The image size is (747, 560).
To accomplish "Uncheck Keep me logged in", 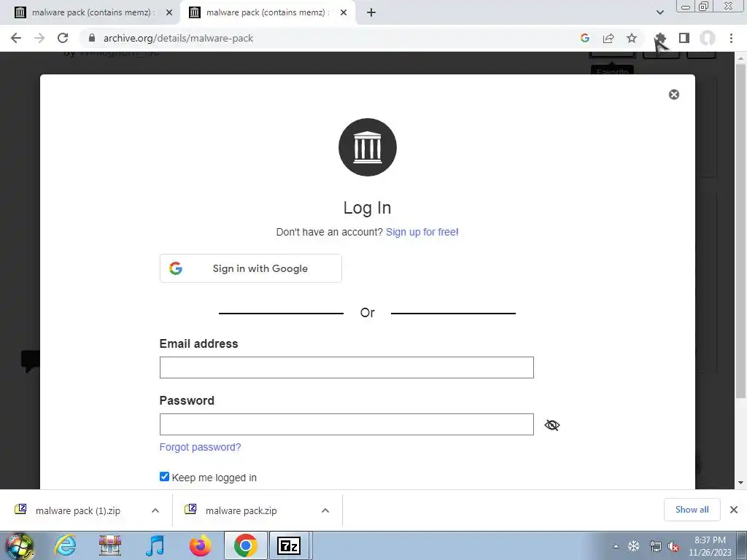I will (x=164, y=477).
